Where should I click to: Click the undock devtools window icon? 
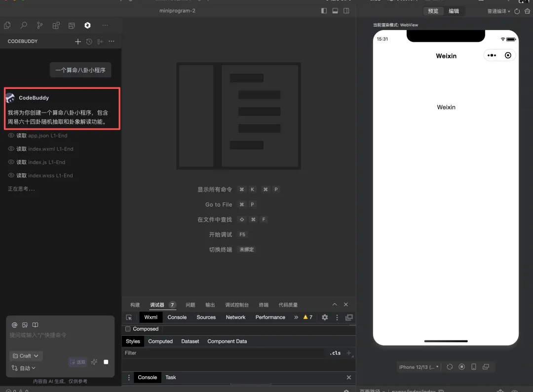click(349, 317)
